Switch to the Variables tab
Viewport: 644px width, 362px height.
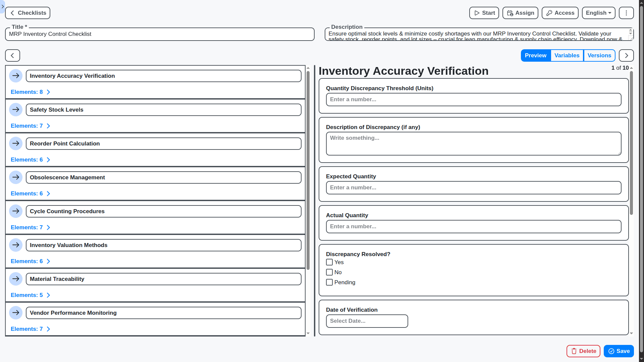pyautogui.click(x=567, y=55)
